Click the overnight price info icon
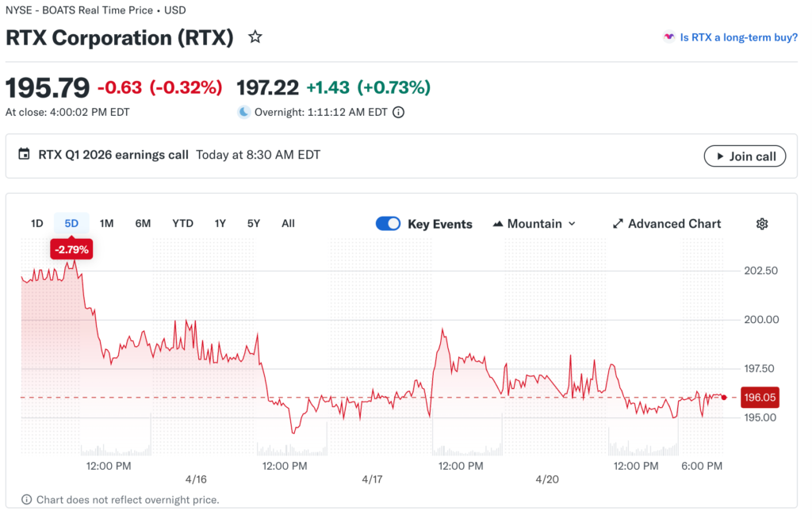Screen dimensions: 812x519 click(398, 112)
